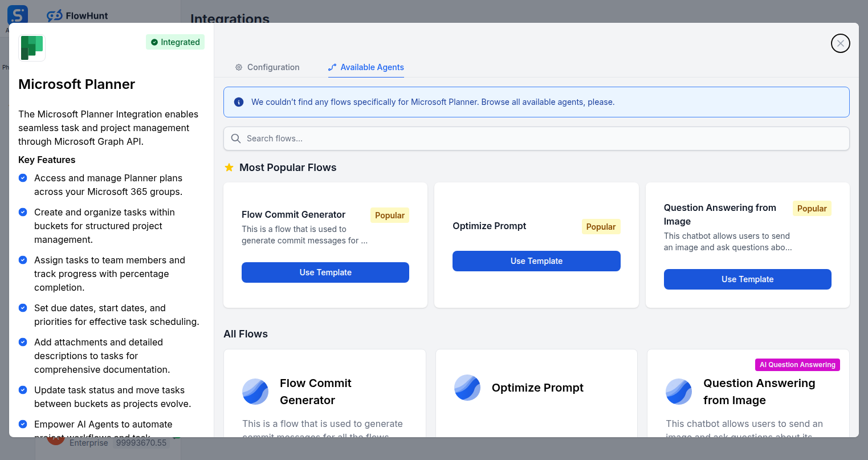Click the gear icon beside Configuration
Screen dimensions: 868x460
pyautogui.click(x=239, y=67)
